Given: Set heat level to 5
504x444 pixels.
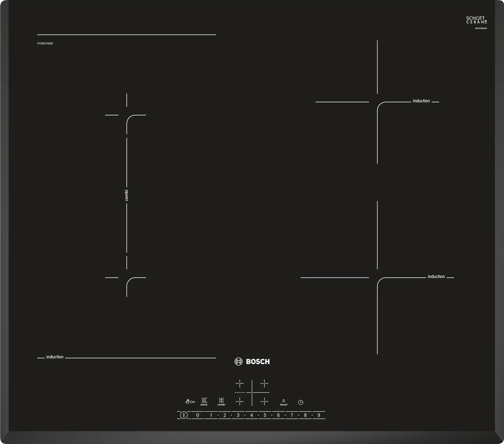Looking at the screenshot, I should (x=265, y=415).
